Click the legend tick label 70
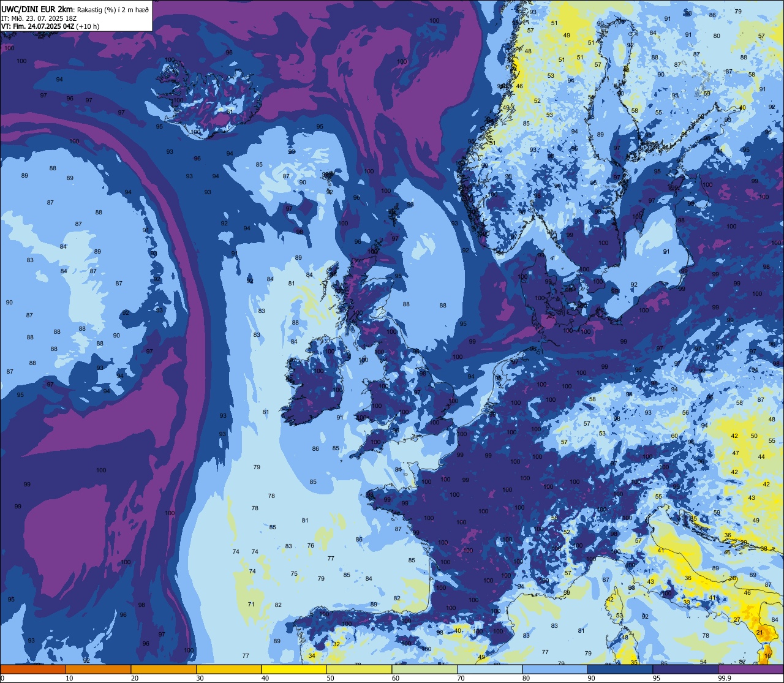 (461, 678)
